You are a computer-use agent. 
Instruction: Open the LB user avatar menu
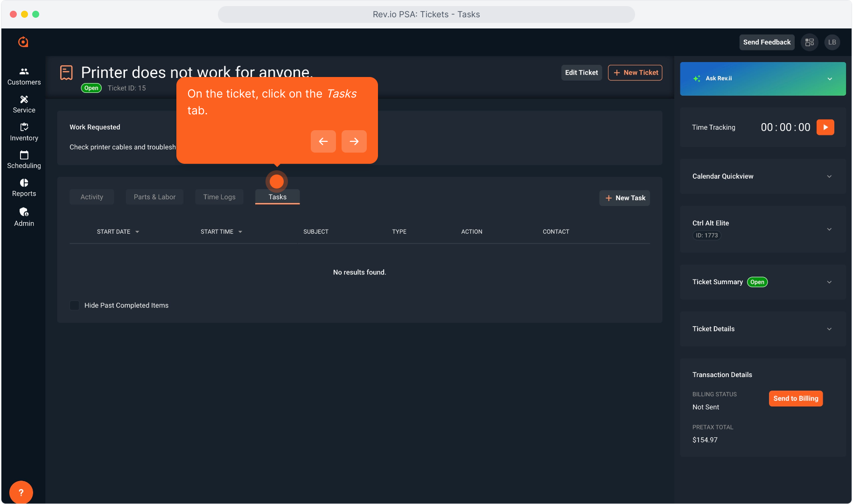832,42
